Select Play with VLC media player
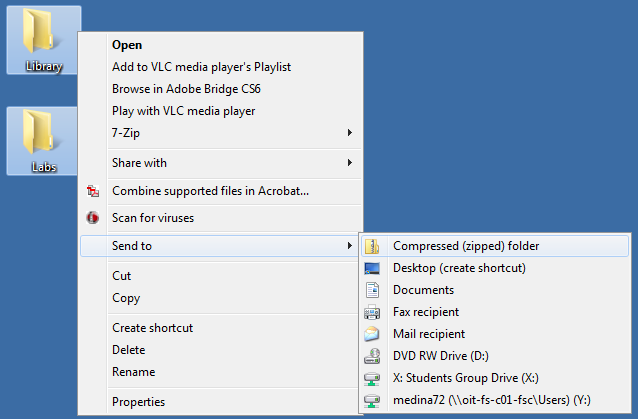 [183, 111]
